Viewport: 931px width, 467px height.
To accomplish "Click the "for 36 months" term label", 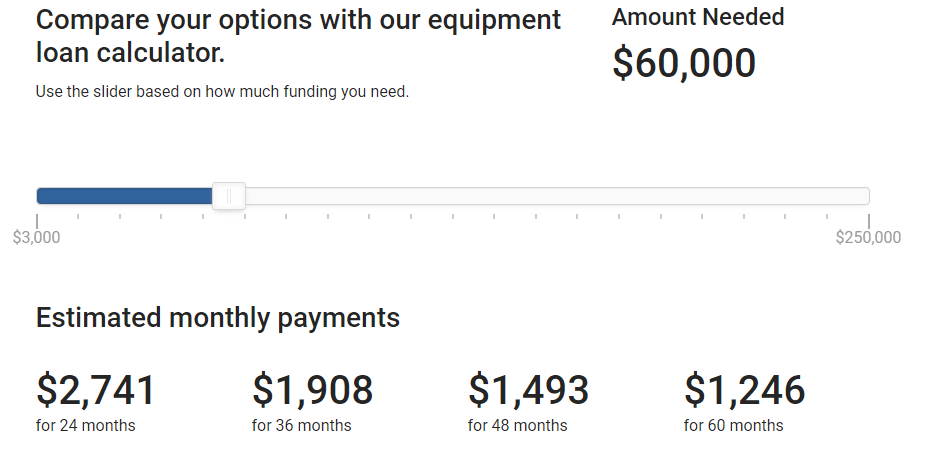I will click(302, 426).
